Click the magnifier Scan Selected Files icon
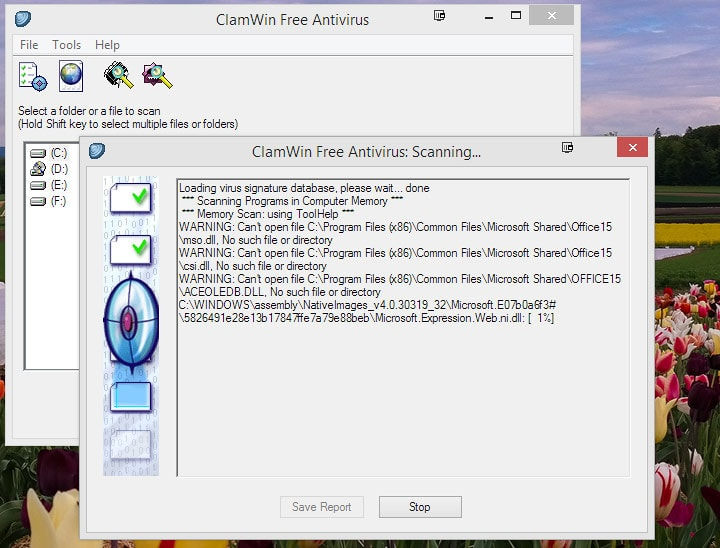 point(158,75)
